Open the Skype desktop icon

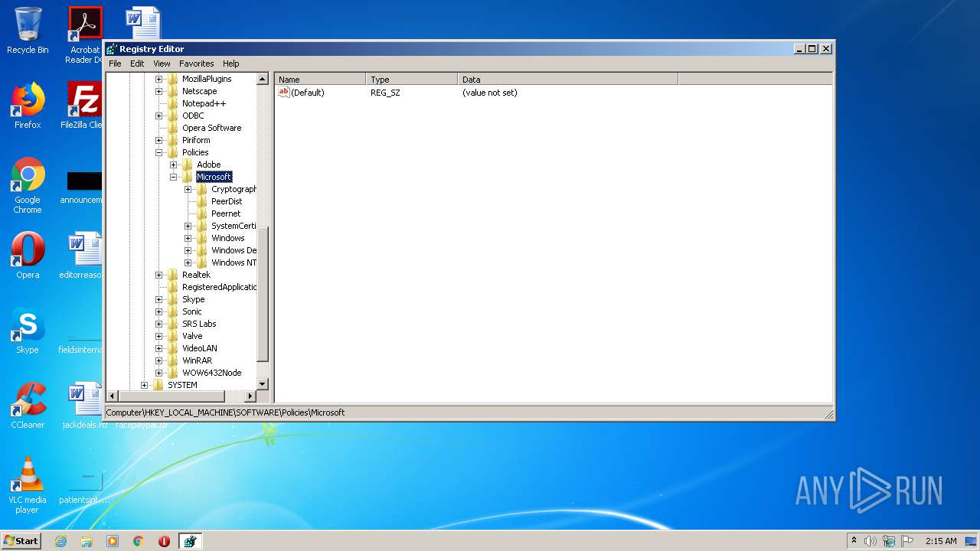pyautogui.click(x=28, y=331)
